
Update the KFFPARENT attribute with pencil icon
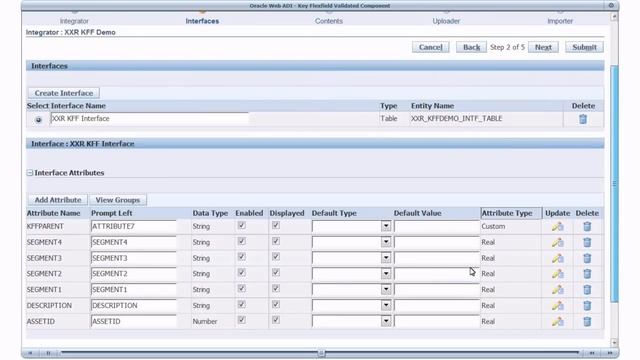558,227
